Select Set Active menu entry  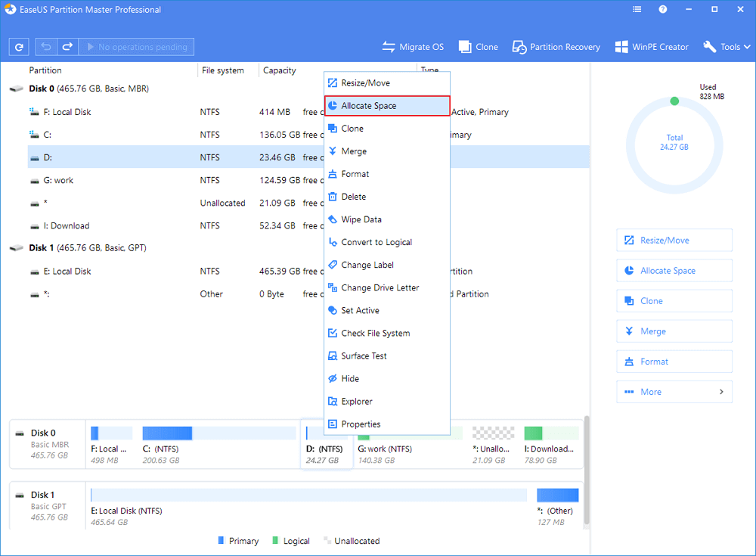pos(387,310)
